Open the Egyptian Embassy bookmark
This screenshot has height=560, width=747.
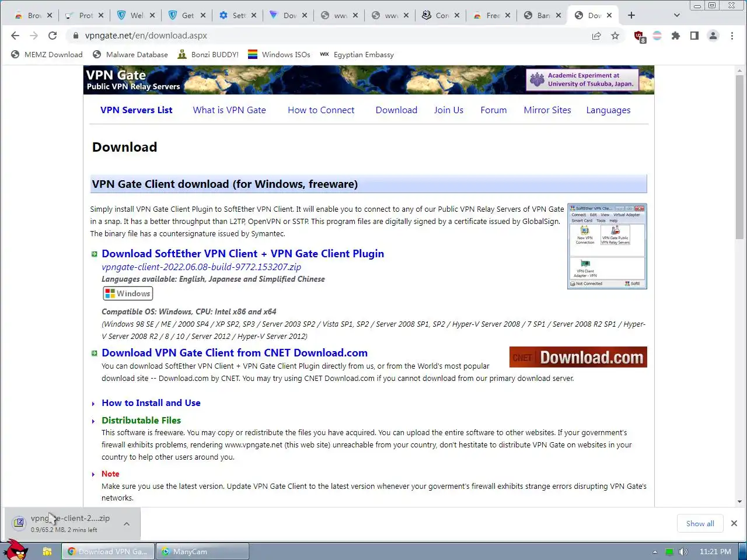(357, 55)
